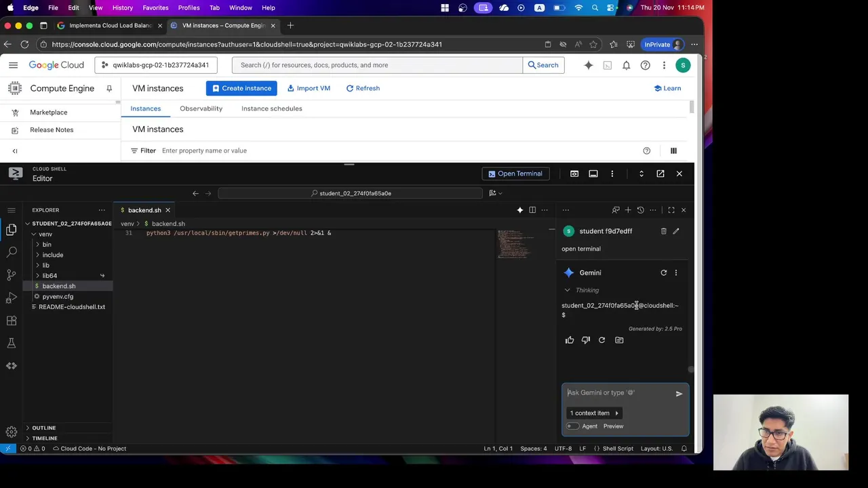Viewport: 868px width, 488px height.
Task: Open Marketplace in Compute Engine sidebar
Action: tap(48, 113)
